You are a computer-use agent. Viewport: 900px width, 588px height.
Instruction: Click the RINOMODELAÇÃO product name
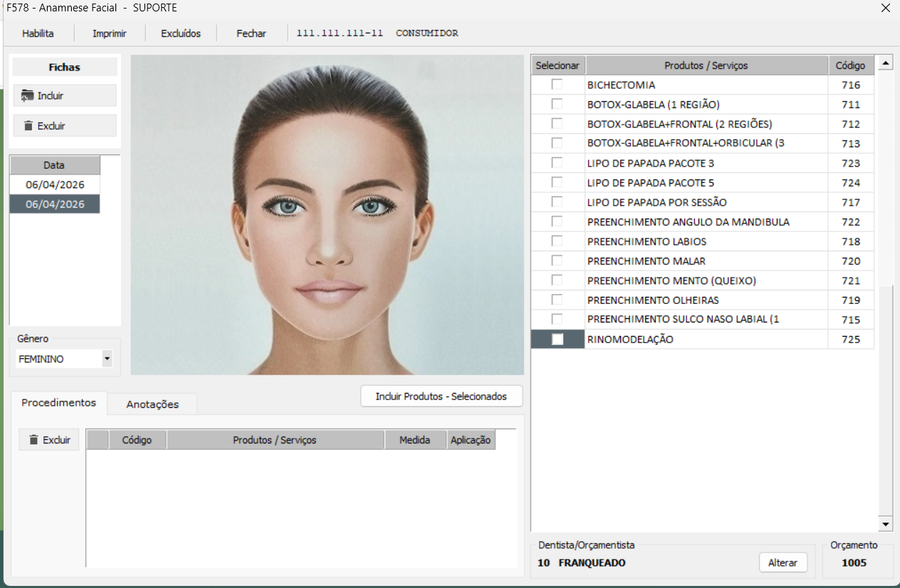click(630, 340)
